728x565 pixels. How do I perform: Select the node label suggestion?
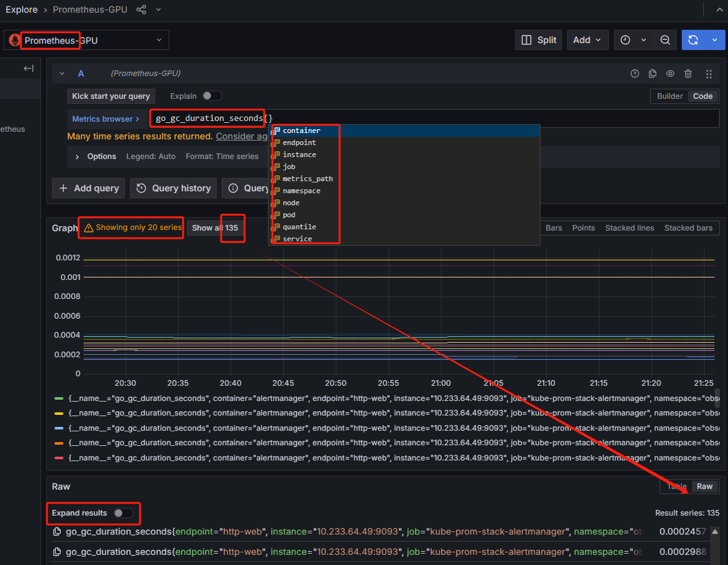(x=404, y=203)
